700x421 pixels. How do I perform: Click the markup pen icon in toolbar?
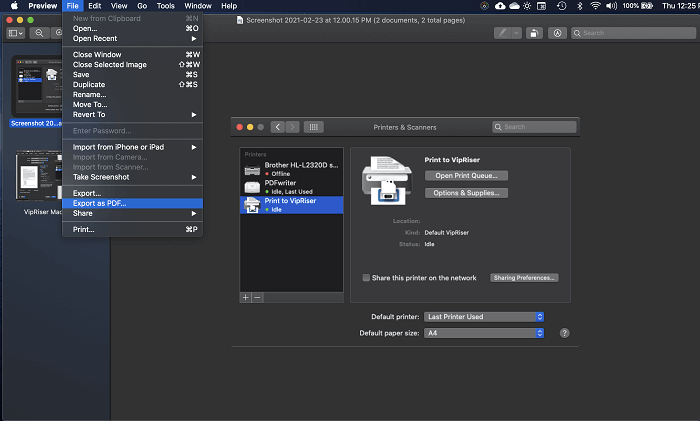503,33
